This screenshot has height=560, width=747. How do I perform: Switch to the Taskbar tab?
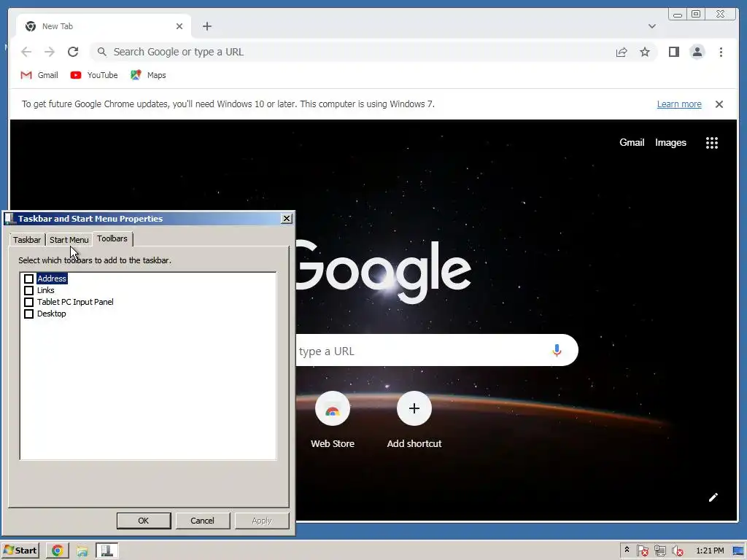(x=27, y=239)
